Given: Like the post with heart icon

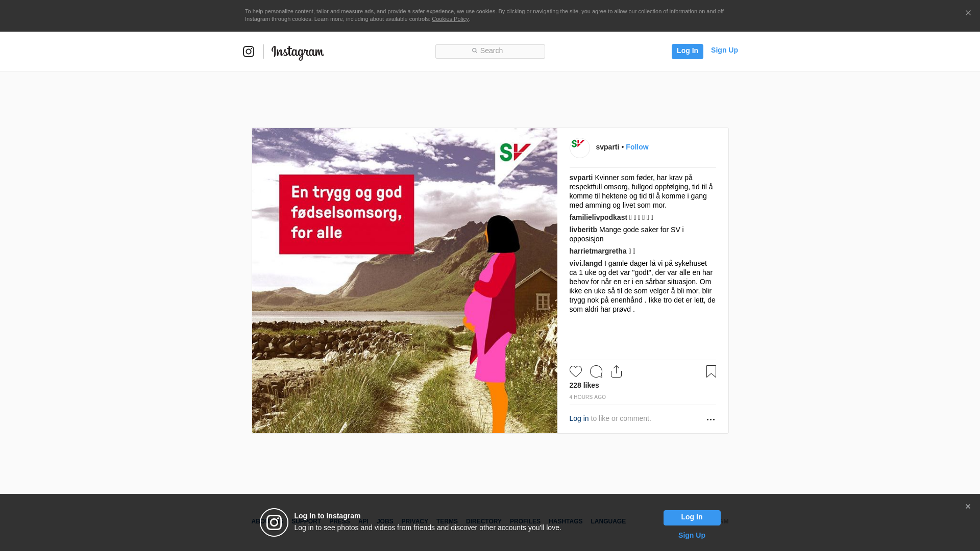Looking at the screenshot, I should tap(576, 371).
